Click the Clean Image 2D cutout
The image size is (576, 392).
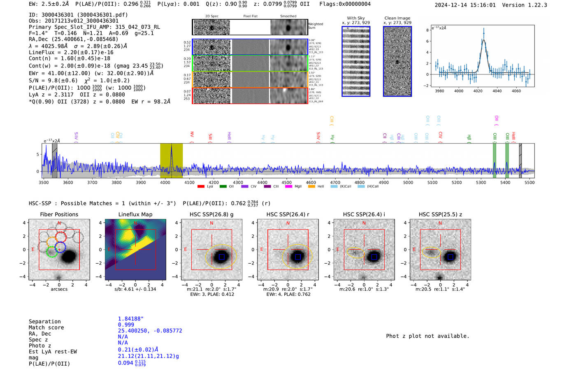pyautogui.click(x=397, y=61)
